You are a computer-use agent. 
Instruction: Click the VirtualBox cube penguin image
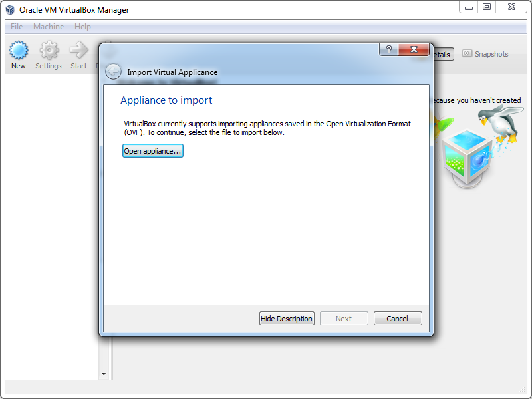click(479, 146)
